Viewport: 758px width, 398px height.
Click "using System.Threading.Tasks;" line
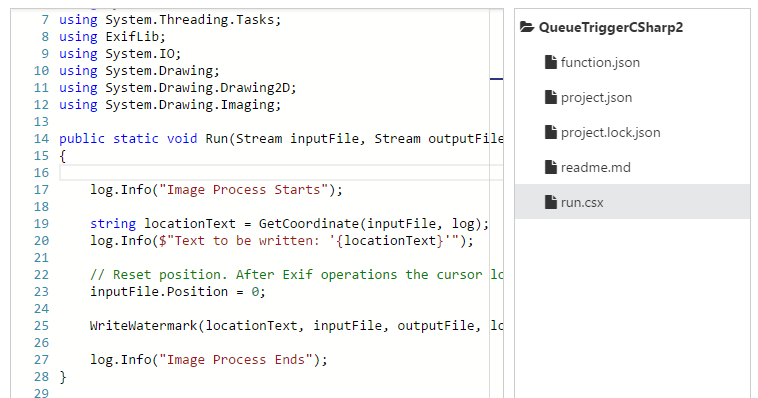pos(170,20)
